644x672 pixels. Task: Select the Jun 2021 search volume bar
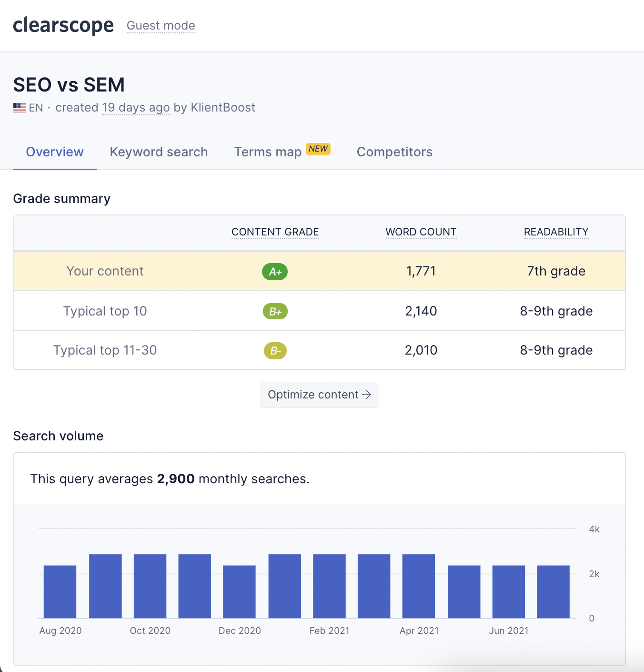pyautogui.click(x=509, y=592)
